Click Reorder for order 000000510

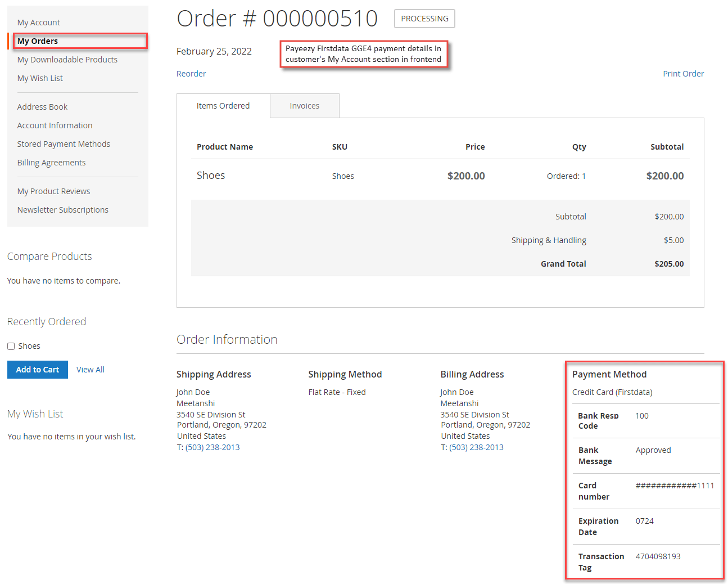191,73
